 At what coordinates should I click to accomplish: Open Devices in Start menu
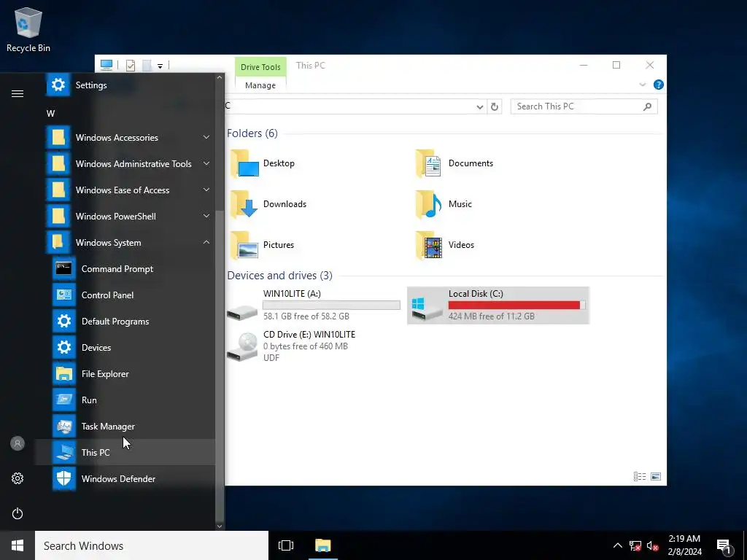coord(125,348)
